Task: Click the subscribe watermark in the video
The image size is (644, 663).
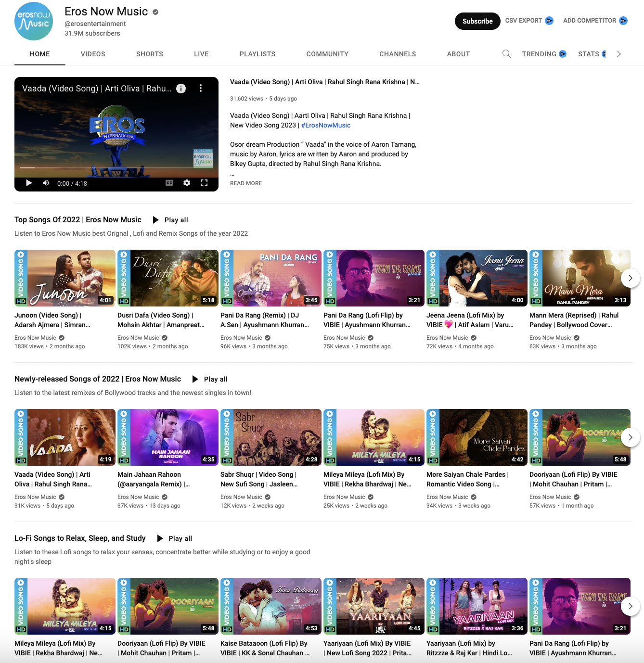Action: click(x=203, y=158)
